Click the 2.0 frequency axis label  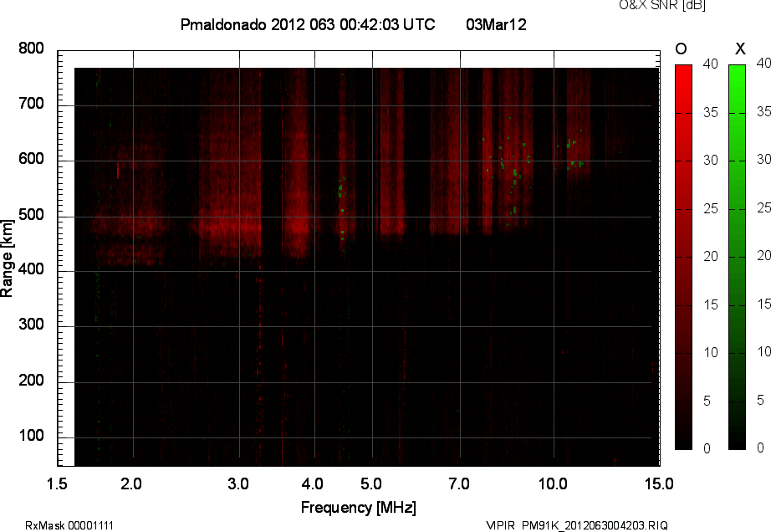tap(131, 483)
